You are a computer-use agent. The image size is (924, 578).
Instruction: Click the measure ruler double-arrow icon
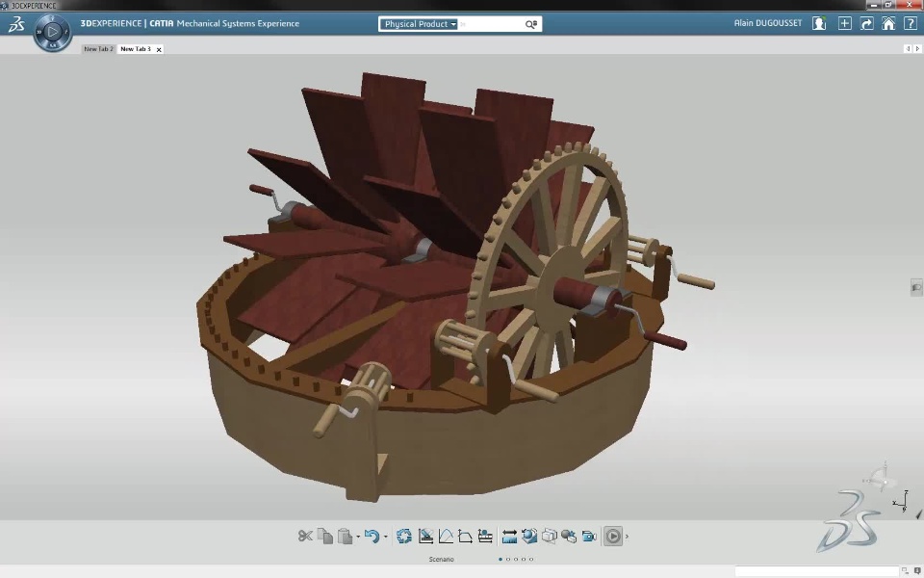[510, 536]
